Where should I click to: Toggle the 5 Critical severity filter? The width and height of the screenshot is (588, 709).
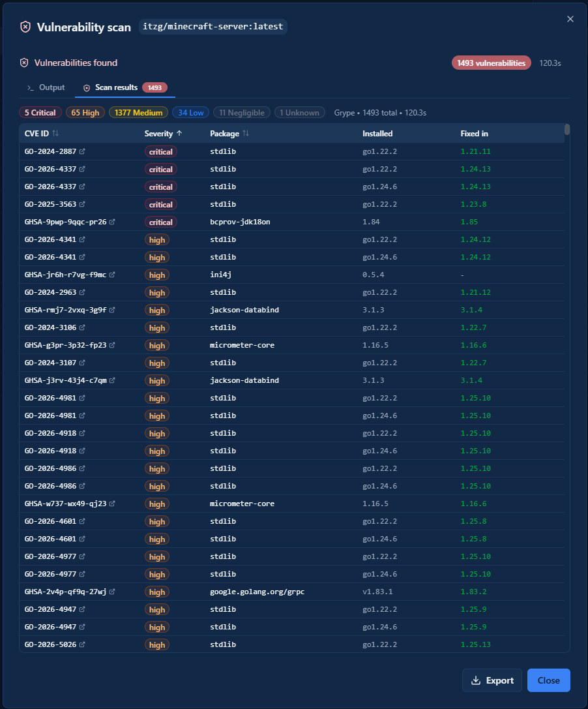point(40,113)
